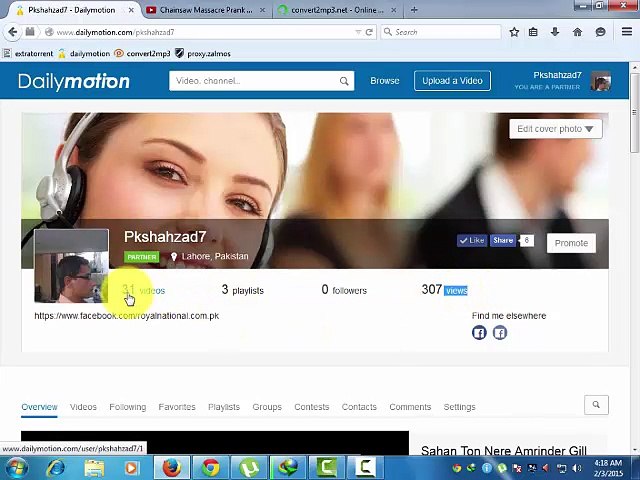This screenshot has height=480, width=640.
Task: Open the extratorrent bookmark
Action: pyautogui.click(x=29, y=53)
